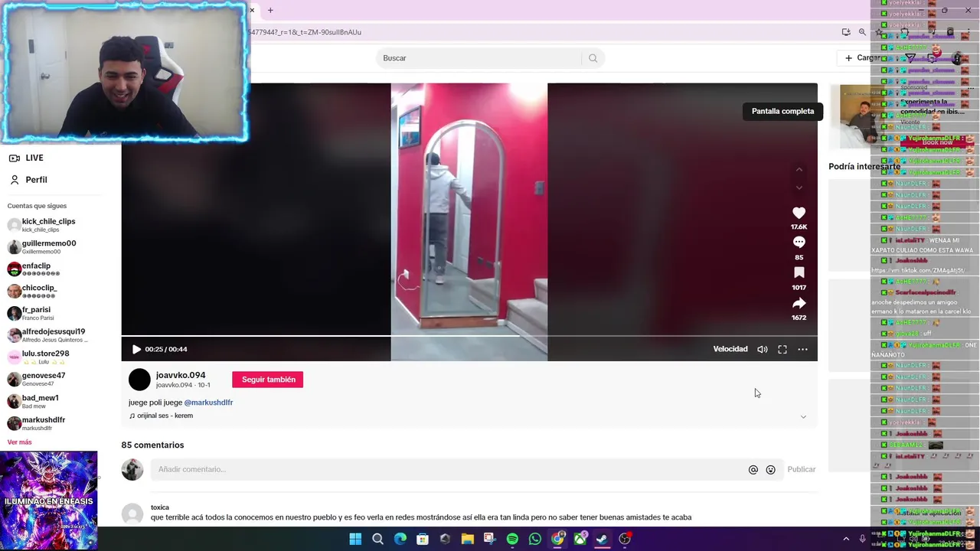The image size is (980, 551).
Task: Close the current browser tab
Action: tap(252, 10)
